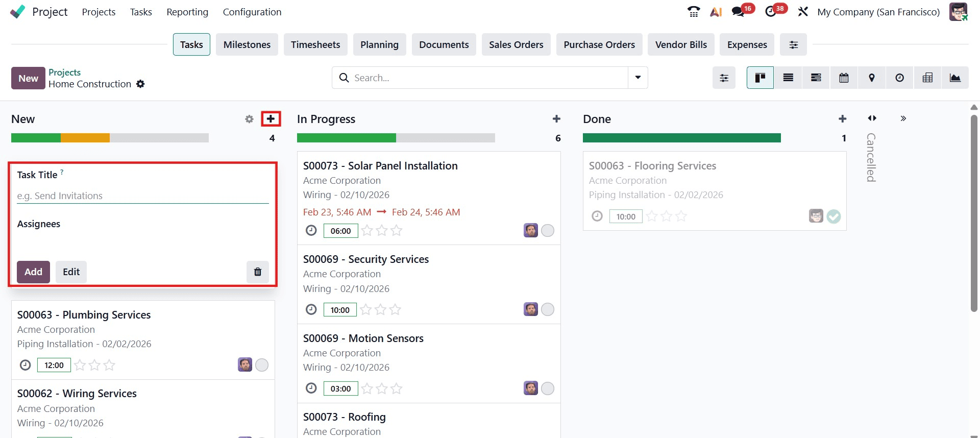Click the 06:00 allocated time on Solar Panel

point(340,231)
